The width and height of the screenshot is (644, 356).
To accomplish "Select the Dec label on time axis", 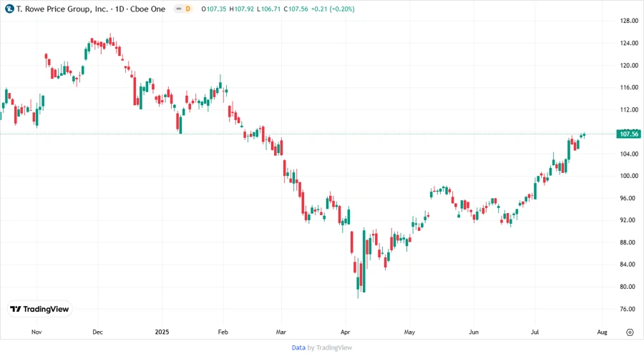I will [98, 332].
